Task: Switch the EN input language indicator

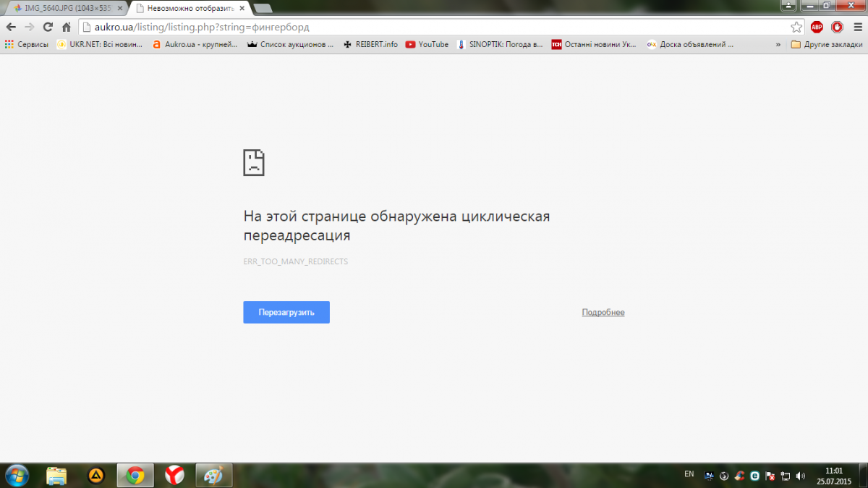Action: coord(689,474)
